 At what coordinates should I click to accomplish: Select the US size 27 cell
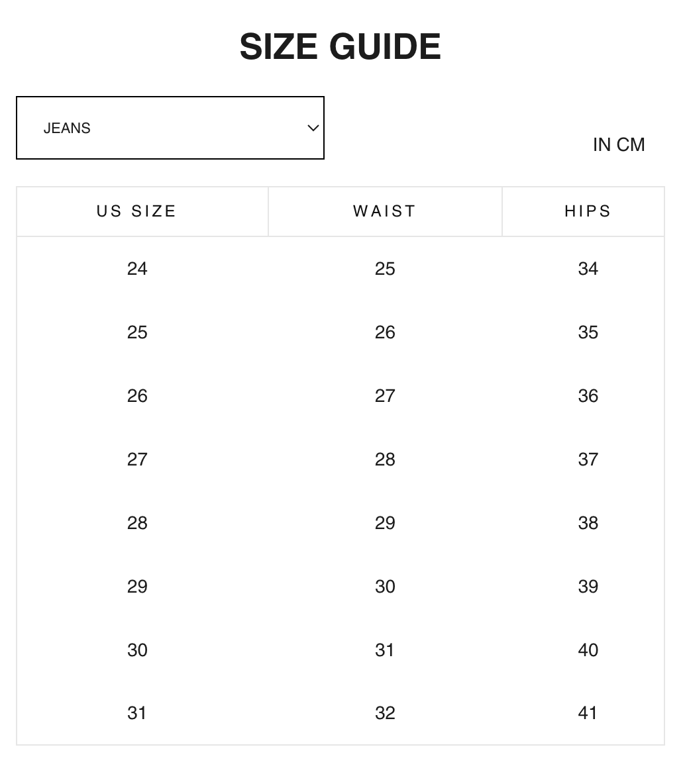pyautogui.click(x=137, y=460)
